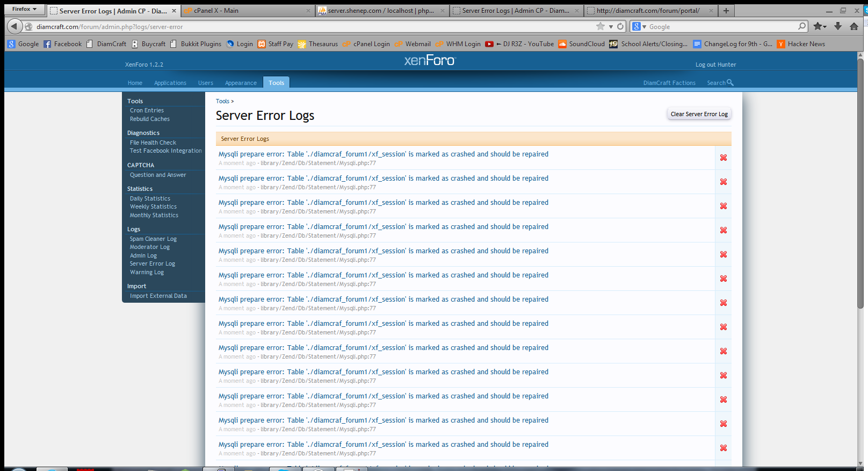The width and height of the screenshot is (868, 471).
Task: Open the Firefox home page icon
Action: 854,26
